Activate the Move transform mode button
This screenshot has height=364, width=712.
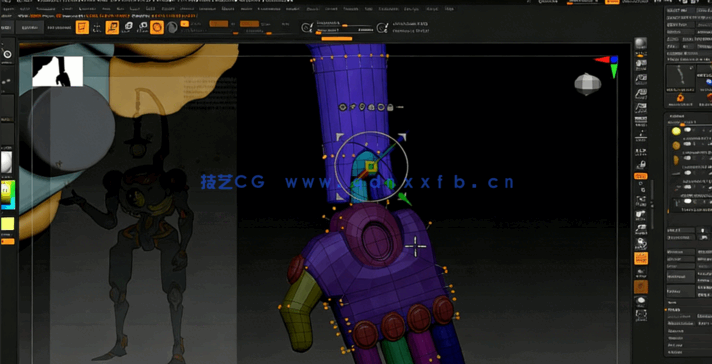pos(112,27)
